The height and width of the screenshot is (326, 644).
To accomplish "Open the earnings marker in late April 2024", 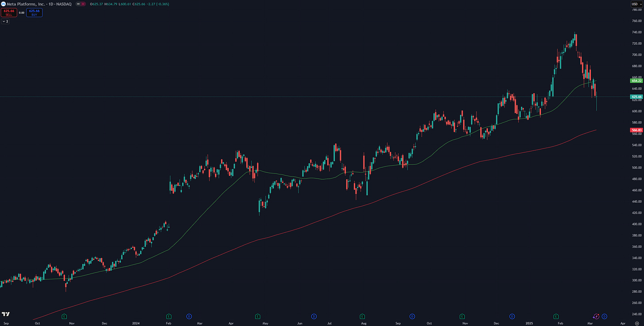I will [x=258, y=316].
